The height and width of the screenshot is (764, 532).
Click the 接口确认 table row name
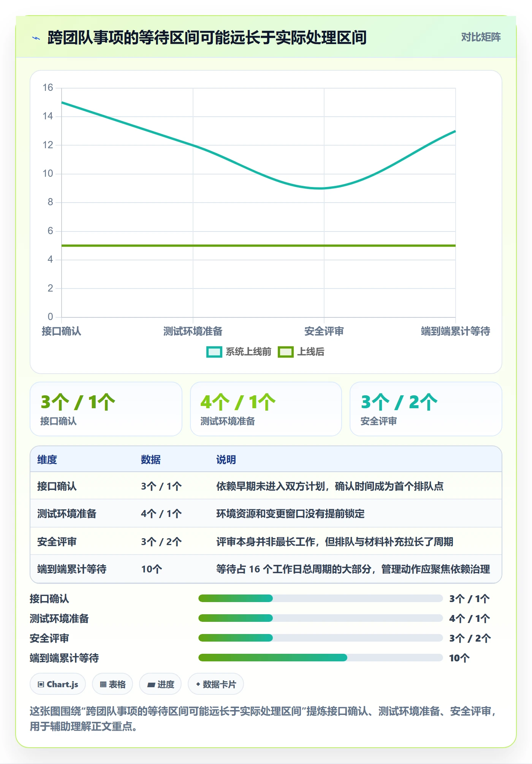pos(57,486)
